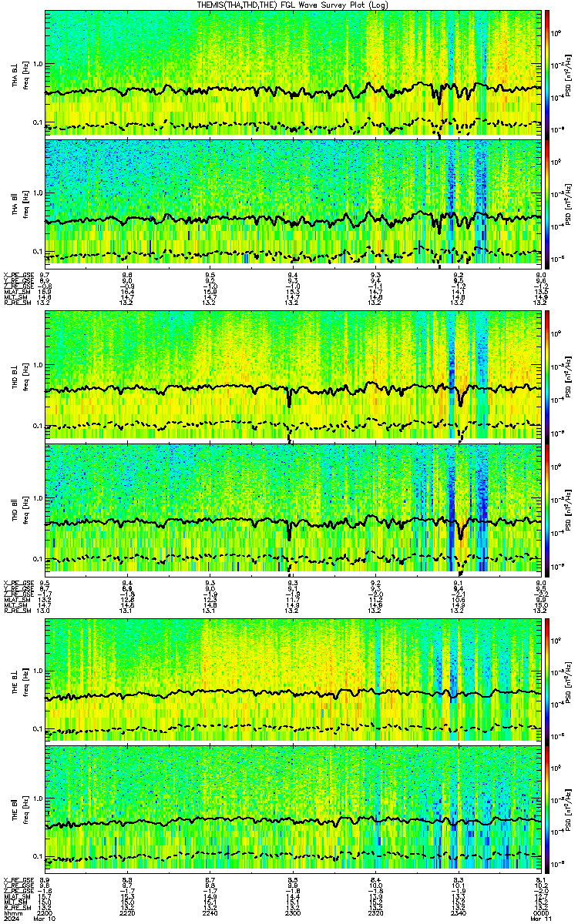Click the PSD color bar beside THE B∥ panel
578x924 pixels.
(x=547, y=810)
